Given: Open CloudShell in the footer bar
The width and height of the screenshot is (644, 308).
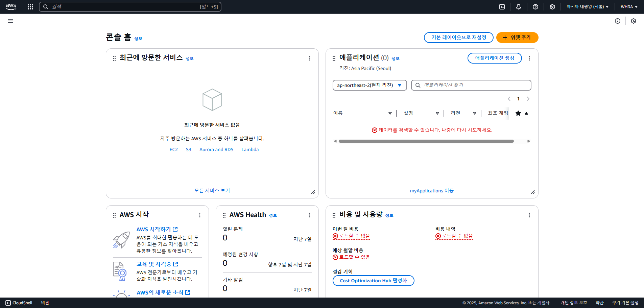Looking at the screenshot, I should point(19,303).
